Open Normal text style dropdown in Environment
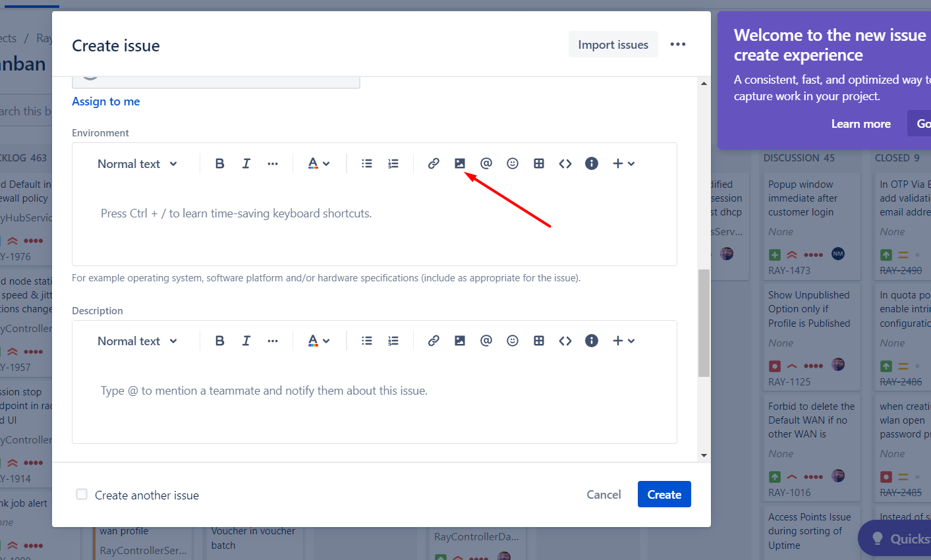This screenshot has width=931, height=560. pos(137,164)
